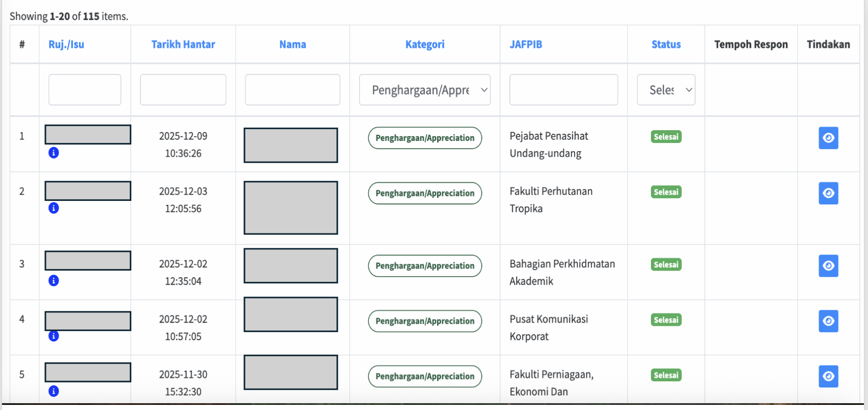Open details of the Pejabat Penasihat Undang-undang record
Viewport: 868px width, 410px height.
(828, 138)
